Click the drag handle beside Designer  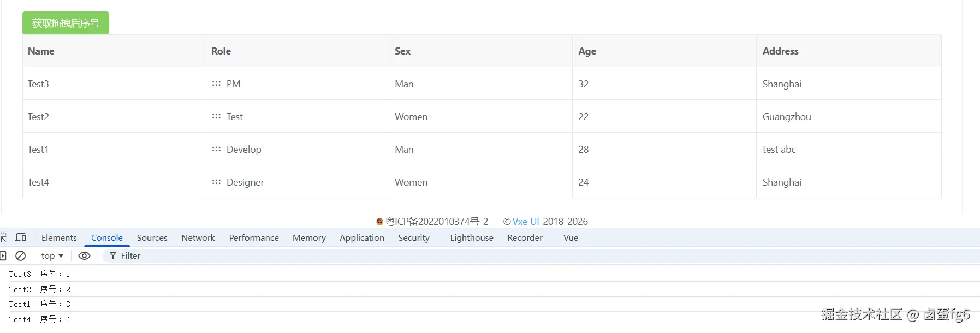click(216, 182)
